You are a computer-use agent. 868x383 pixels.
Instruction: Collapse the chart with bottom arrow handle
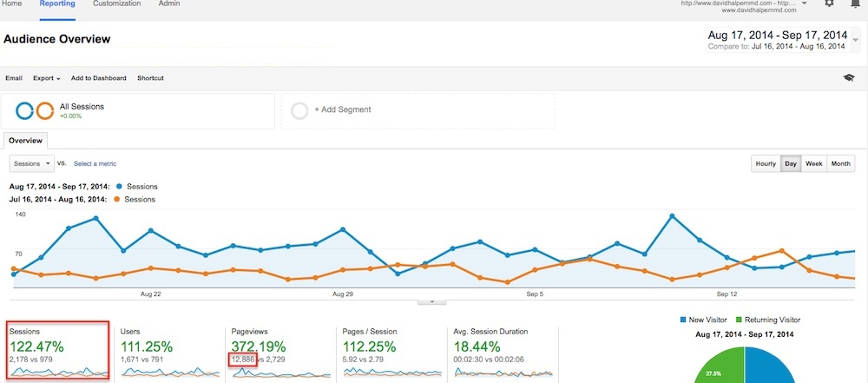(x=431, y=301)
